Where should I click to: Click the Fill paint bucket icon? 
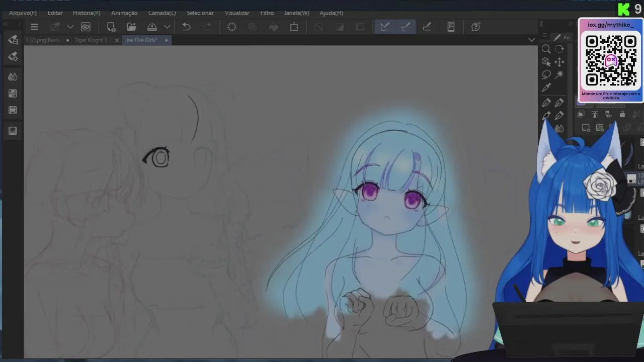(x=274, y=27)
